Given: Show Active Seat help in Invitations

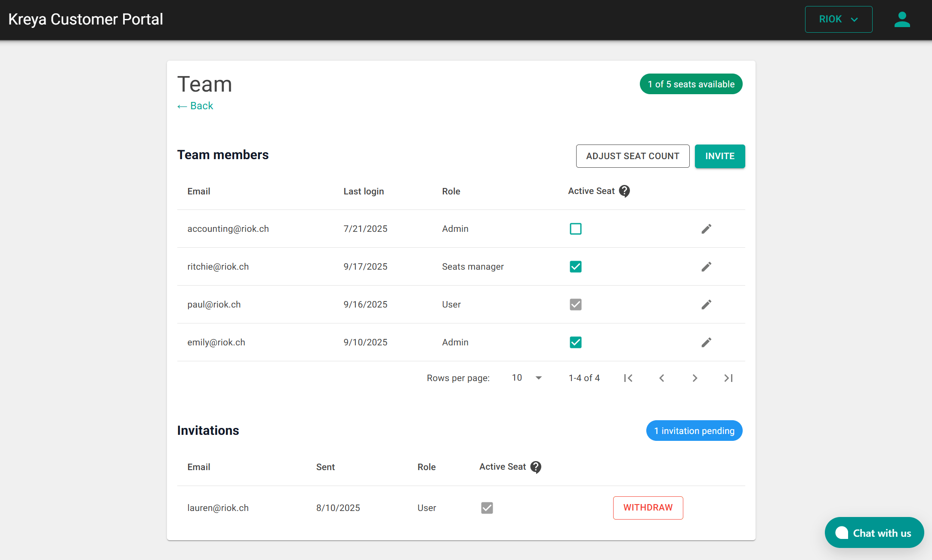Looking at the screenshot, I should click(536, 467).
